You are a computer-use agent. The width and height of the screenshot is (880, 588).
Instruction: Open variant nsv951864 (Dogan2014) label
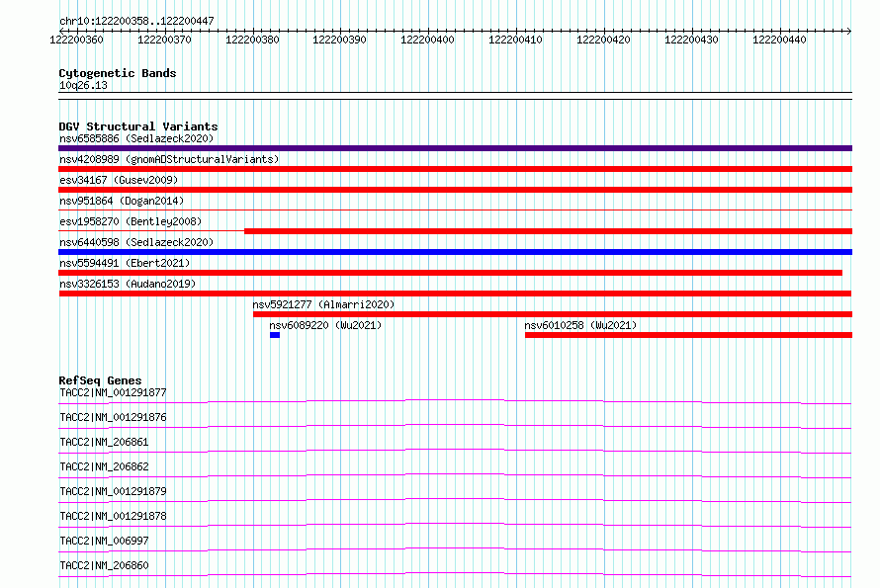(x=122, y=201)
